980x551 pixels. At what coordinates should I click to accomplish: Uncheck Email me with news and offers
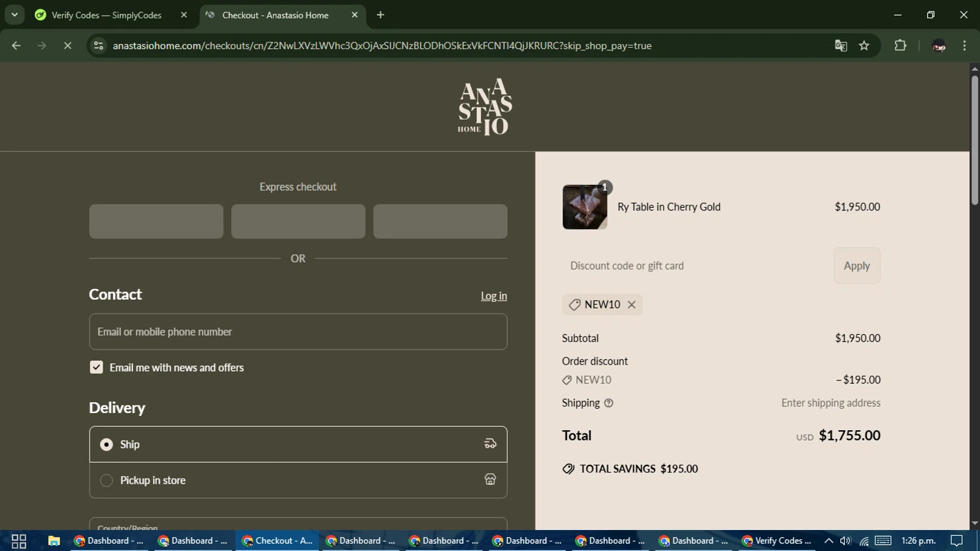click(96, 367)
